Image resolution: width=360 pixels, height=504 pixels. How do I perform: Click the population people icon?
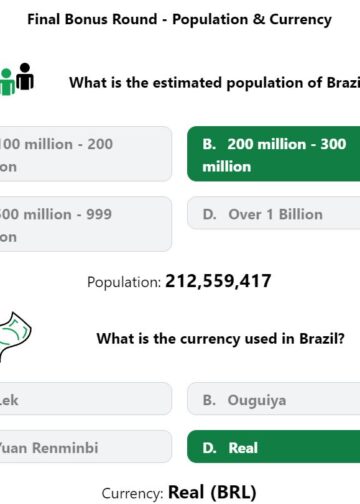17,79
